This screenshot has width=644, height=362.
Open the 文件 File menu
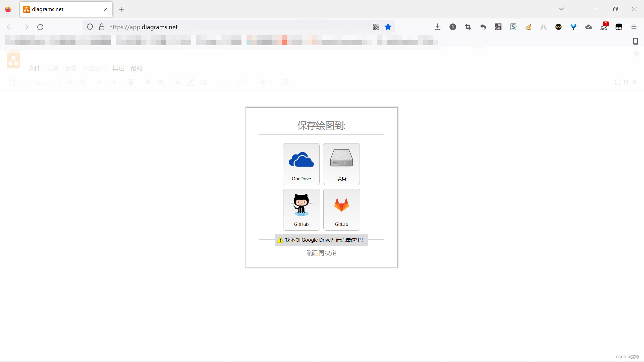pos(34,68)
